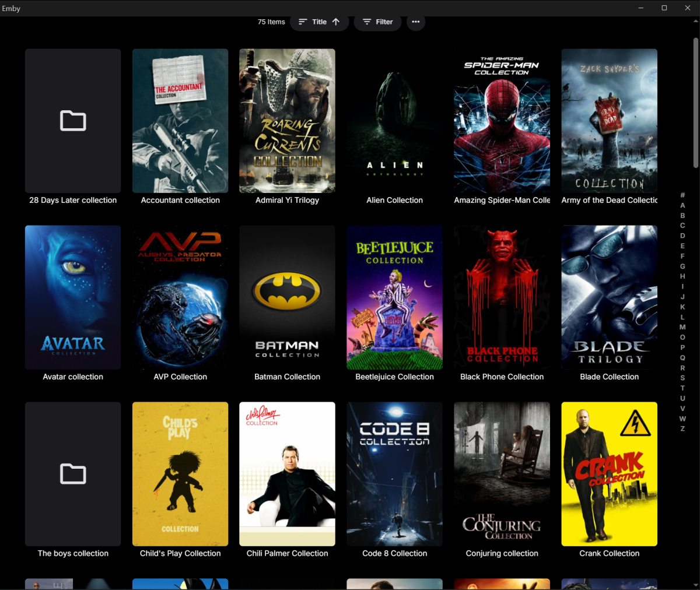
Task: Click the 'Admiral Yi Trilogy' title text
Action: click(x=287, y=200)
